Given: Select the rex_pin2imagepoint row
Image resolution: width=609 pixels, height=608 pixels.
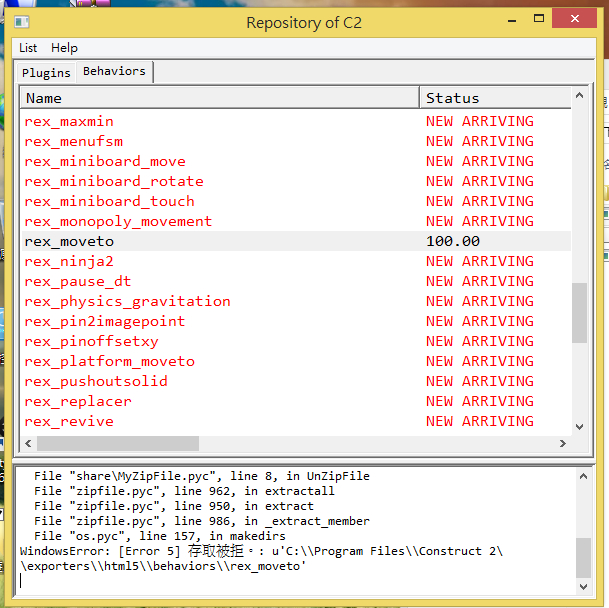Looking at the screenshot, I should [296, 322].
